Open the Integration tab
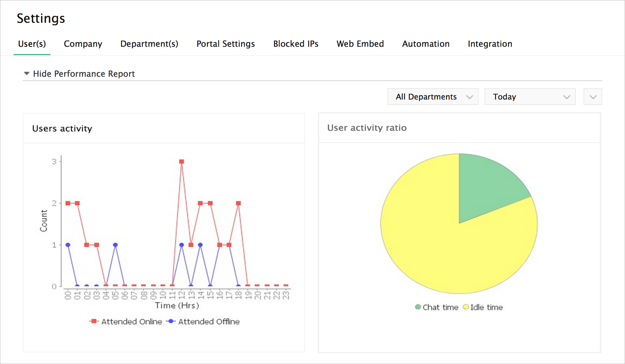 490,44
